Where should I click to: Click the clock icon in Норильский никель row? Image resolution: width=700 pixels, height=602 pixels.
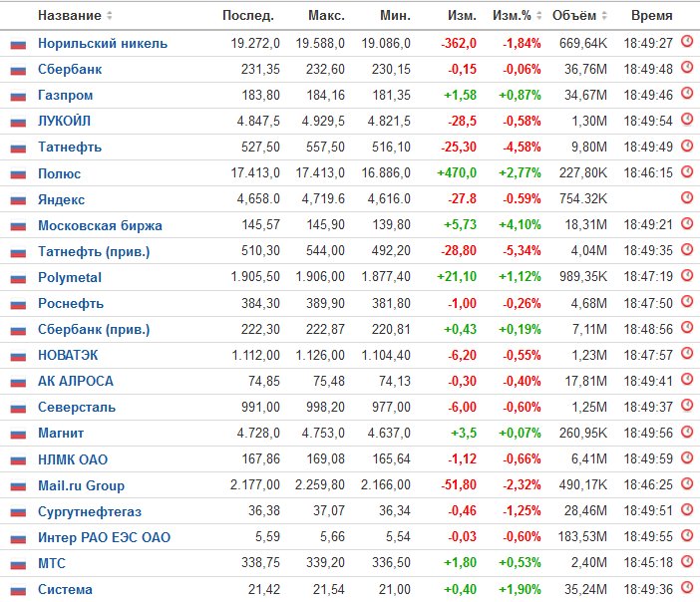point(687,42)
